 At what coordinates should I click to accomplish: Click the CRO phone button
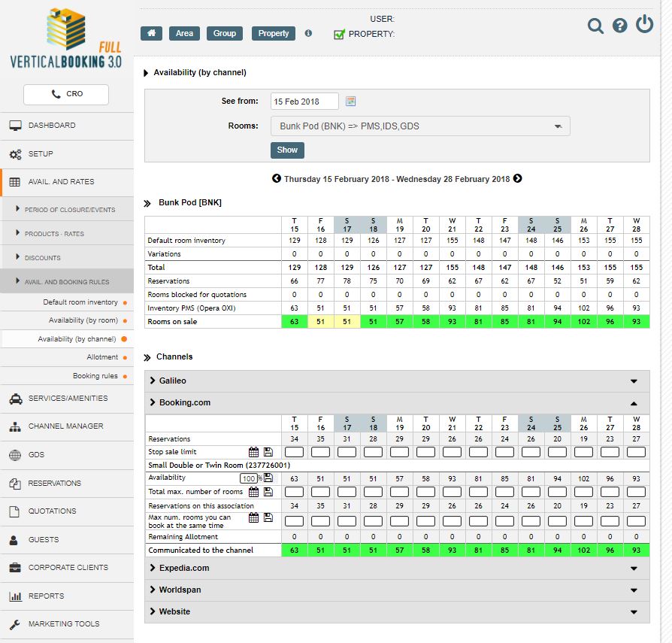66,94
